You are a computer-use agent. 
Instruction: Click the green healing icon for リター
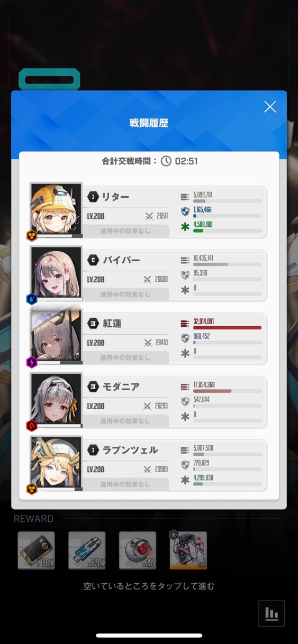(x=185, y=227)
